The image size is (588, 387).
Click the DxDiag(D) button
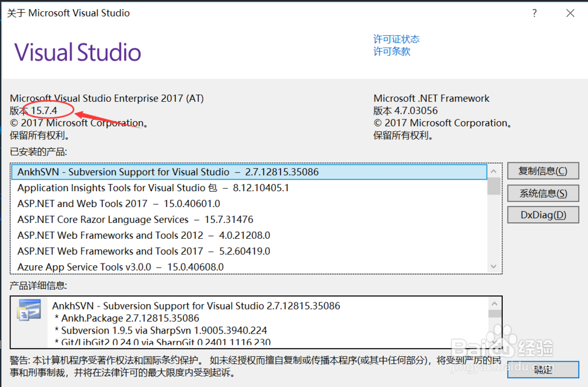[543, 215]
